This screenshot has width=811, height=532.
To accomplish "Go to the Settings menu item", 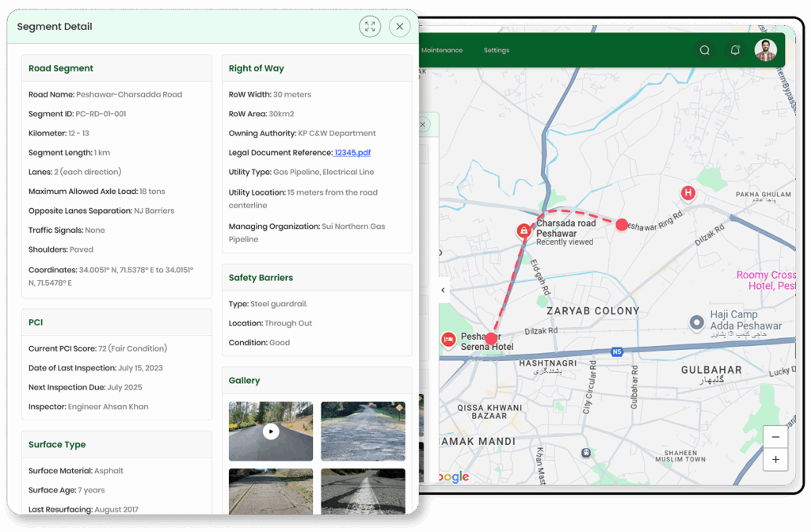I will click(x=497, y=51).
